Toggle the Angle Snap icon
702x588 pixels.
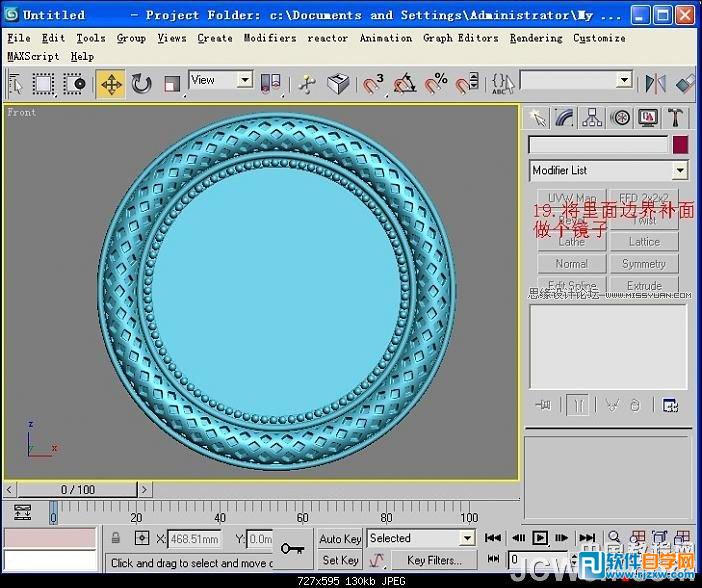(405, 84)
